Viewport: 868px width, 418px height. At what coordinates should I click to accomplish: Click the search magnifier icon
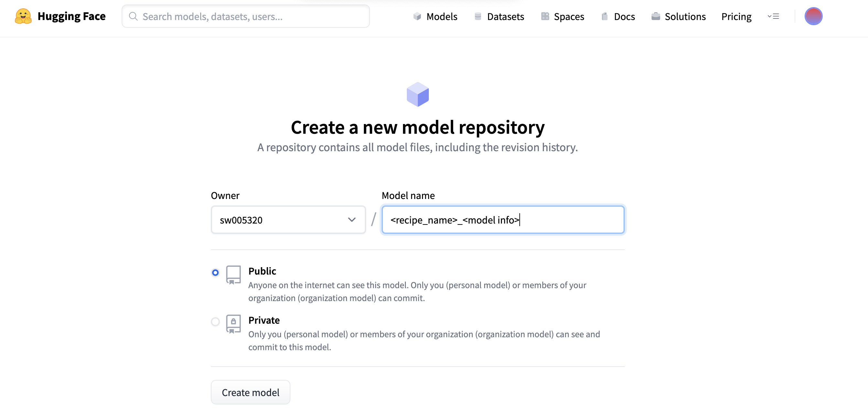[x=134, y=16]
